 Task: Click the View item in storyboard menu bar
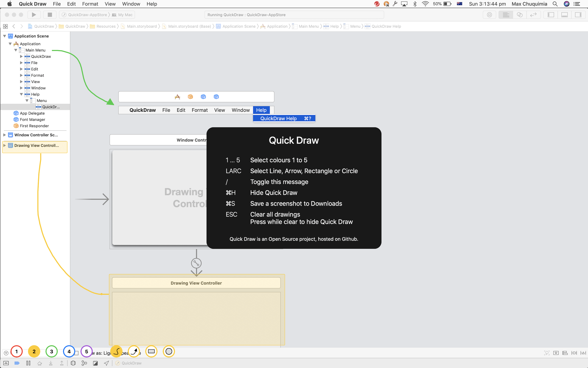(219, 110)
